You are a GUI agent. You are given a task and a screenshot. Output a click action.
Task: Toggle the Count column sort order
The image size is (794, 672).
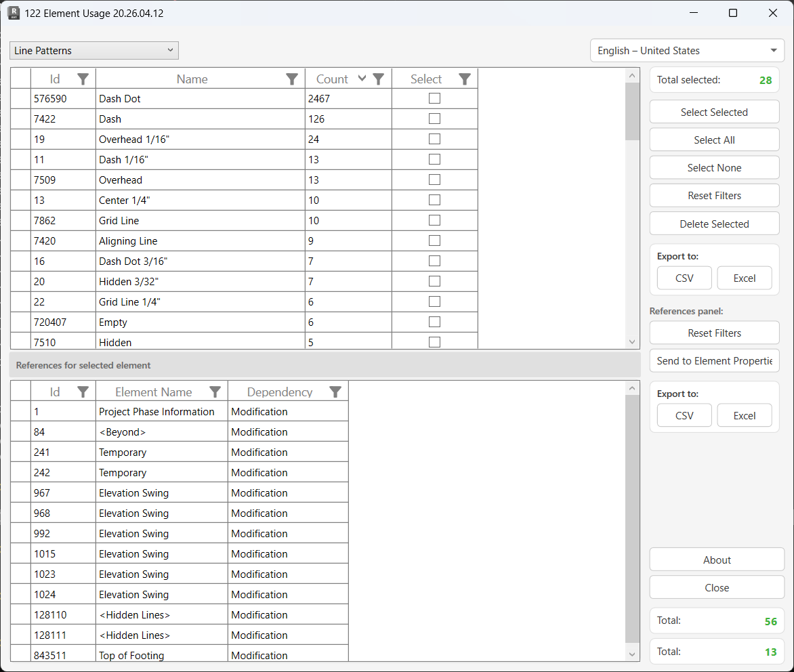click(362, 79)
